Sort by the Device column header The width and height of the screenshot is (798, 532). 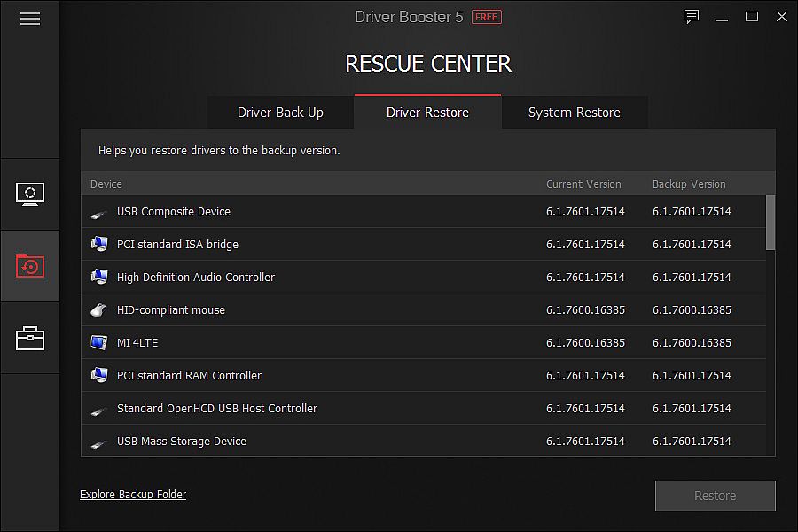point(106,184)
